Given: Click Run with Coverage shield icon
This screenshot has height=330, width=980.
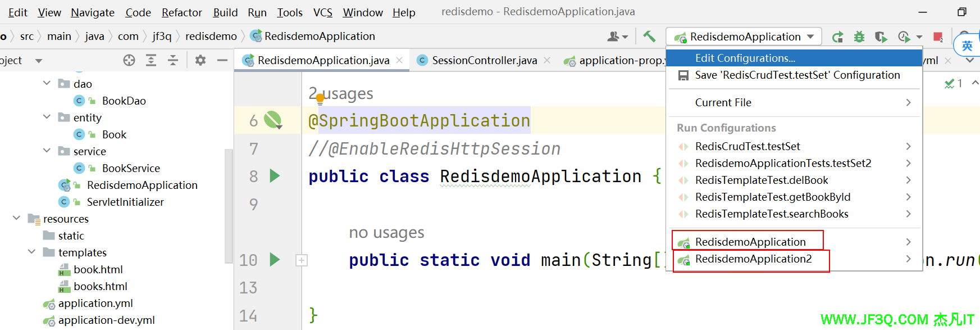Looking at the screenshot, I should pos(881,37).
